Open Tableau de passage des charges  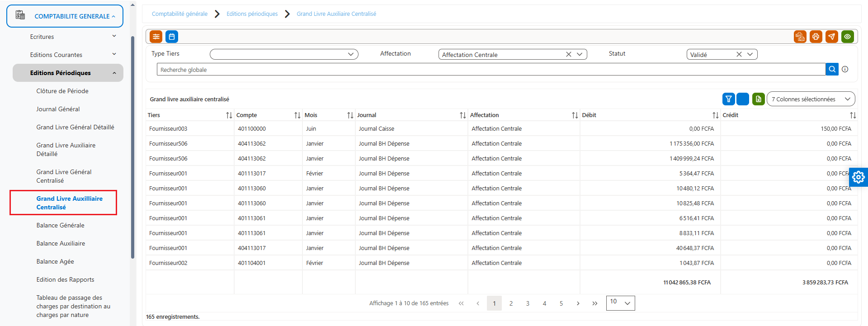73,306
